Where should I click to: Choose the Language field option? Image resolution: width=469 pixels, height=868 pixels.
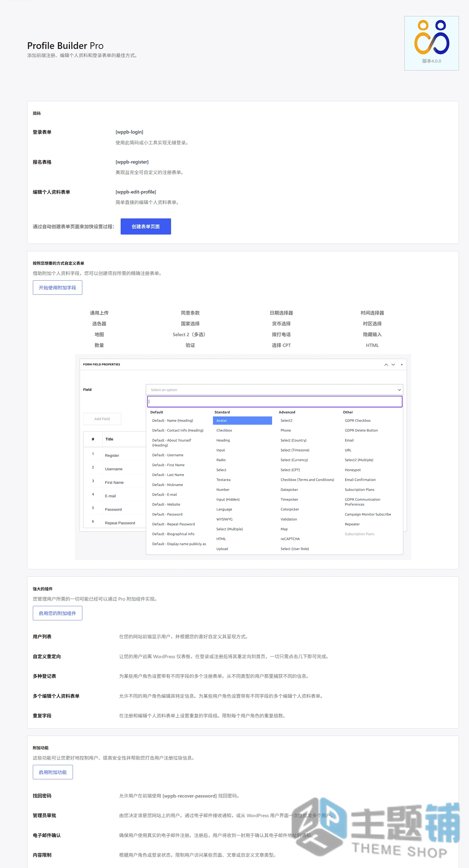[224, 509]
